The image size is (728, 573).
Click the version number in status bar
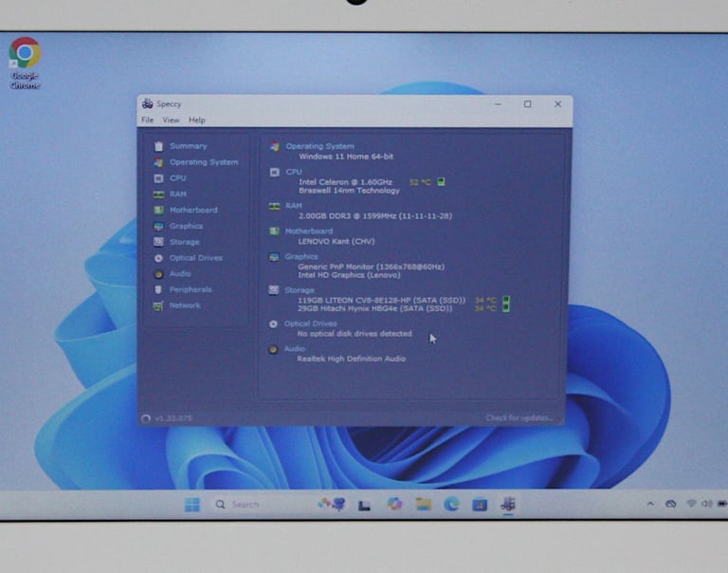point(173,418)
